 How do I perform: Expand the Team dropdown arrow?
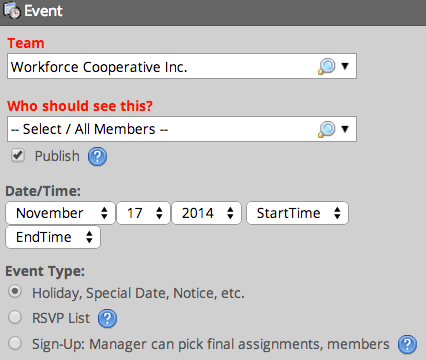345,66
